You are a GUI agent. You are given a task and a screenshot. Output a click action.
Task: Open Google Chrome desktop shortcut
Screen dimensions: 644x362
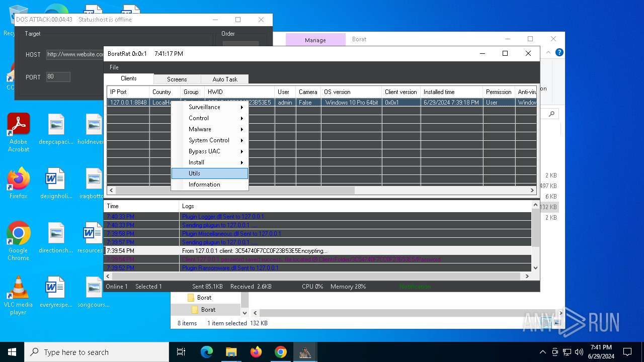click(x=18, y=241)
